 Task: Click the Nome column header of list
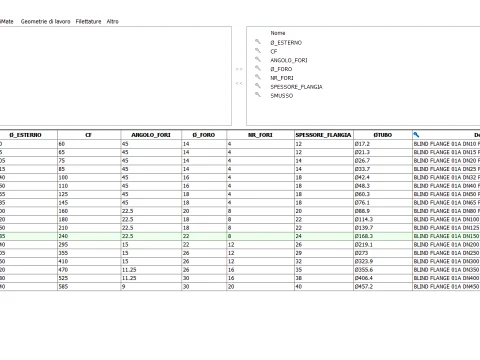pyautogui.click(x=278, y=33)
